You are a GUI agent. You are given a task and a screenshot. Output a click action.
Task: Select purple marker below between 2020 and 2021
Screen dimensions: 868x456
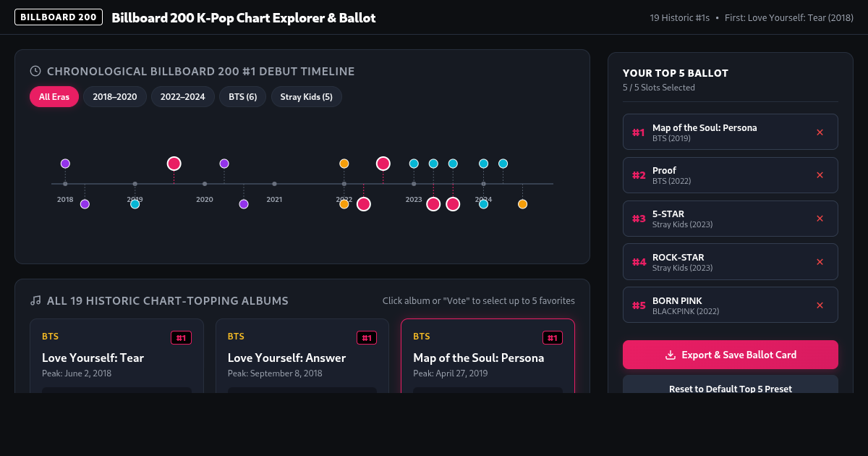pos(244,204)
